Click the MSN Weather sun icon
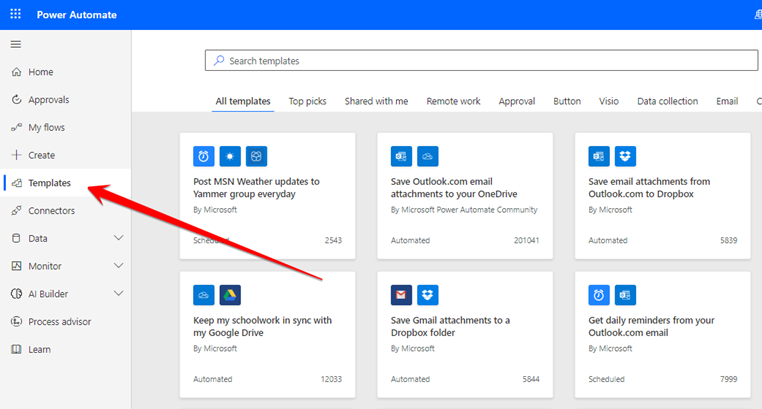 point(230,156)
